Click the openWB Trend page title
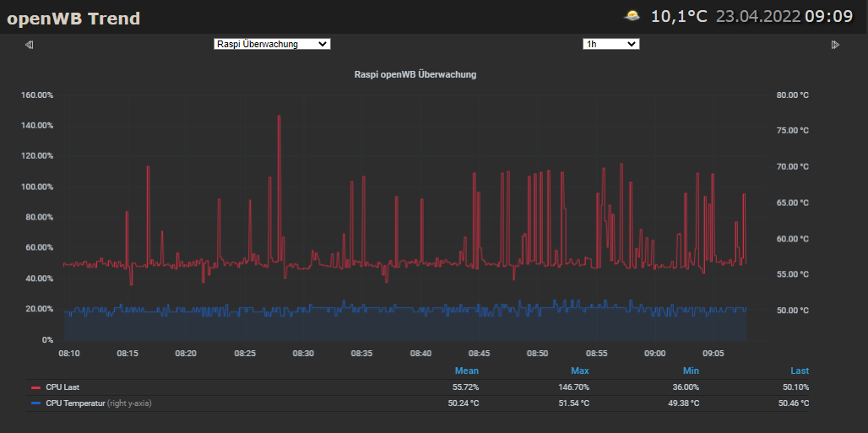 (x=73, y=19)
